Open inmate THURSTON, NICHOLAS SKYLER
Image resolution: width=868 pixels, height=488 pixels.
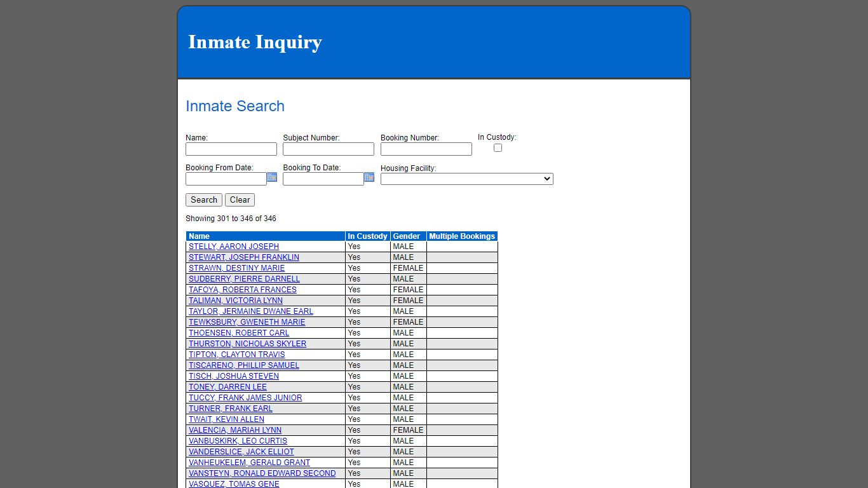point(248,344)
